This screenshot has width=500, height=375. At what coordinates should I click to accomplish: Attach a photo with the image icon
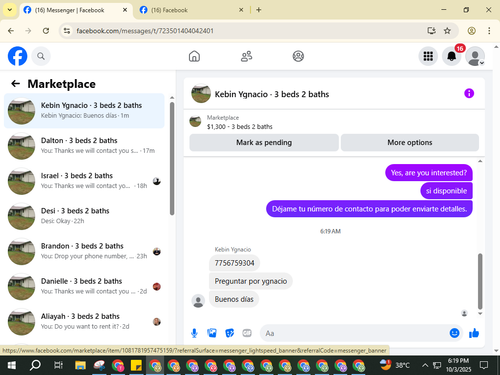212,333
